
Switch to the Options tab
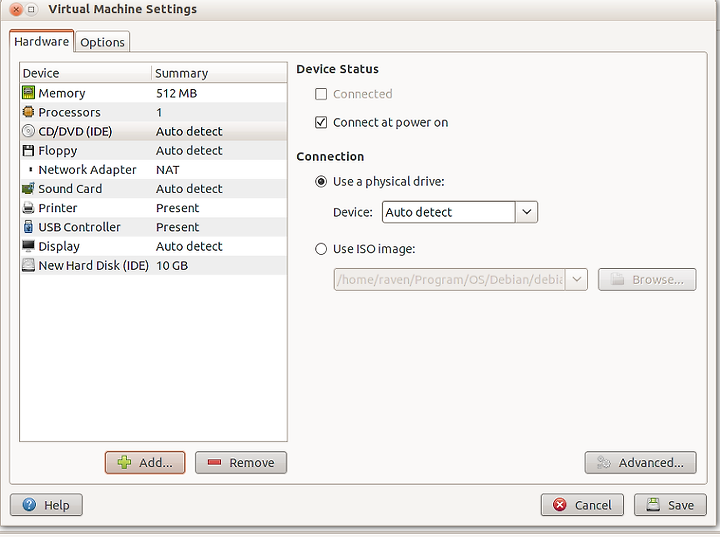point(102,42)
